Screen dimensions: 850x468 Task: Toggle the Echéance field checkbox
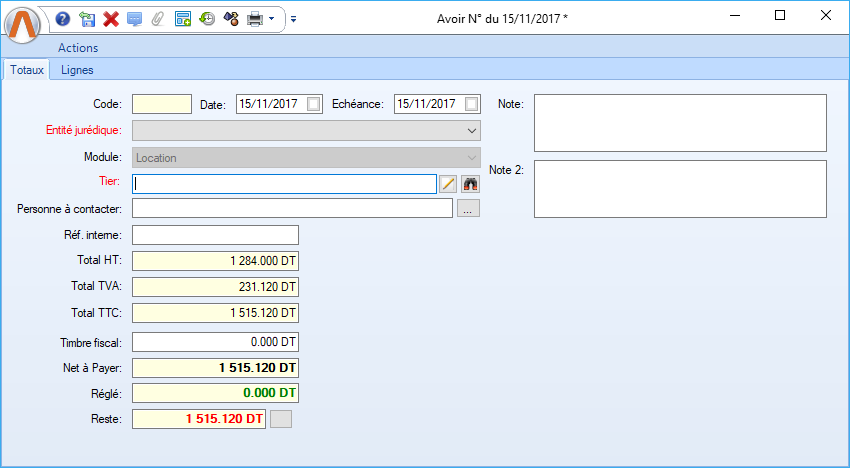point(472,104)
